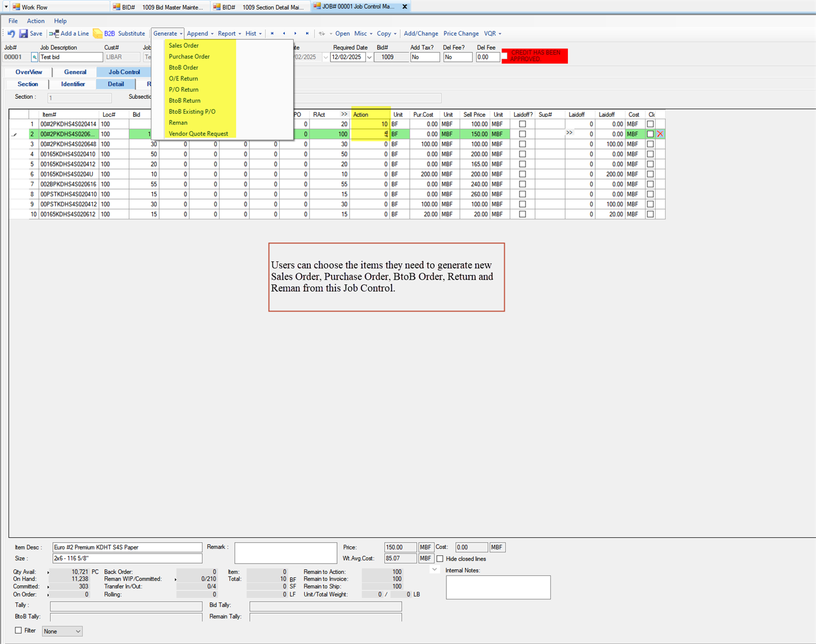This screenshot has width=816, height=644.
Task: Open the Filter None dropdown
Action: [x=78, y=632]
